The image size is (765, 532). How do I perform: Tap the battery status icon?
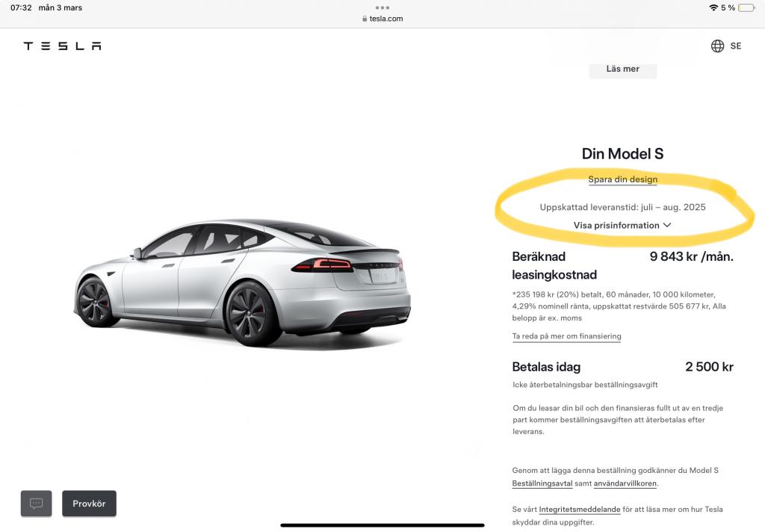point(746,7)
